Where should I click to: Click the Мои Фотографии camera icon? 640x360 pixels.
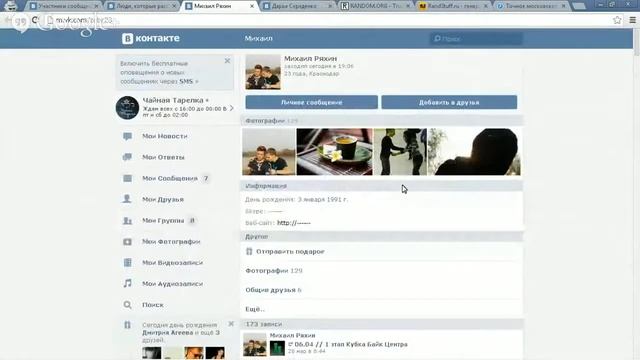click(127, 242)
